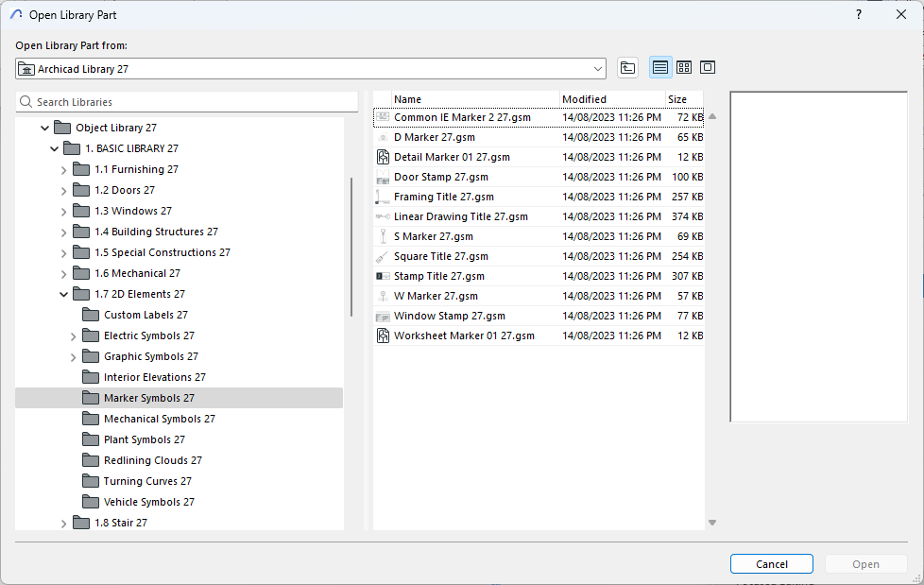
Task: Collapse the 1. BASIC LIBRARY 27 node
Action: point(54,148)
